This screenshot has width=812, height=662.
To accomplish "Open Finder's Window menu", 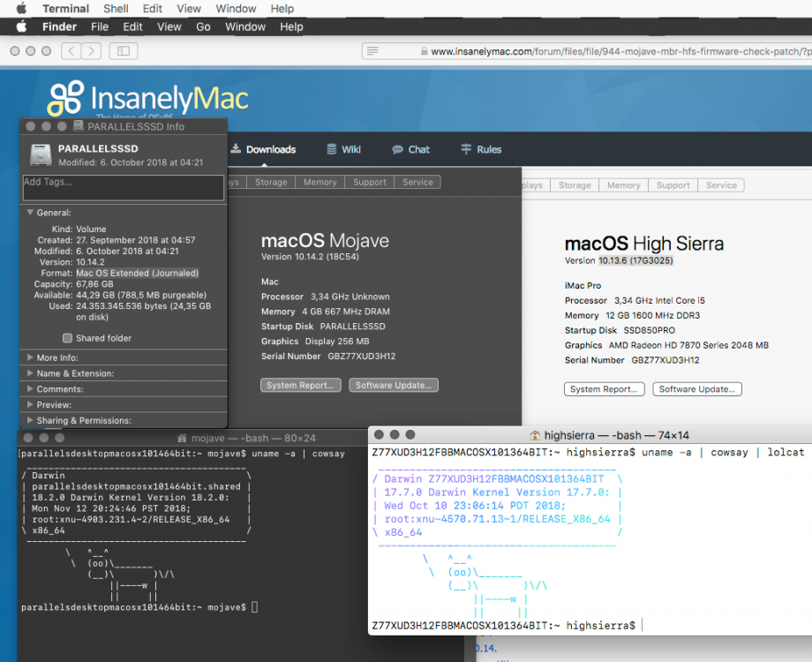I will pyautogui.click(x=245, y=27).
